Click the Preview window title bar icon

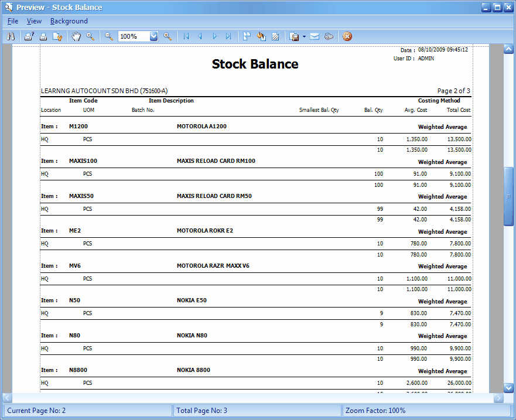tap(8, 7)
